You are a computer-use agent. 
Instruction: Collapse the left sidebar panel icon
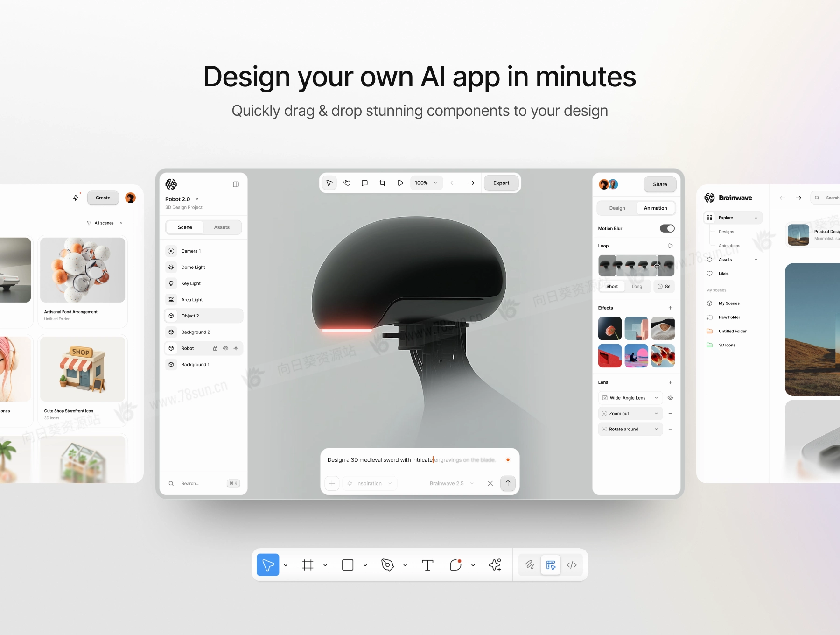coord(236,184)
